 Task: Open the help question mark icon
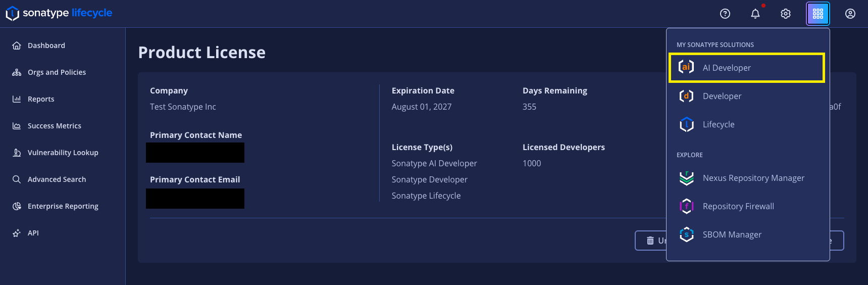tap(725, 14)
